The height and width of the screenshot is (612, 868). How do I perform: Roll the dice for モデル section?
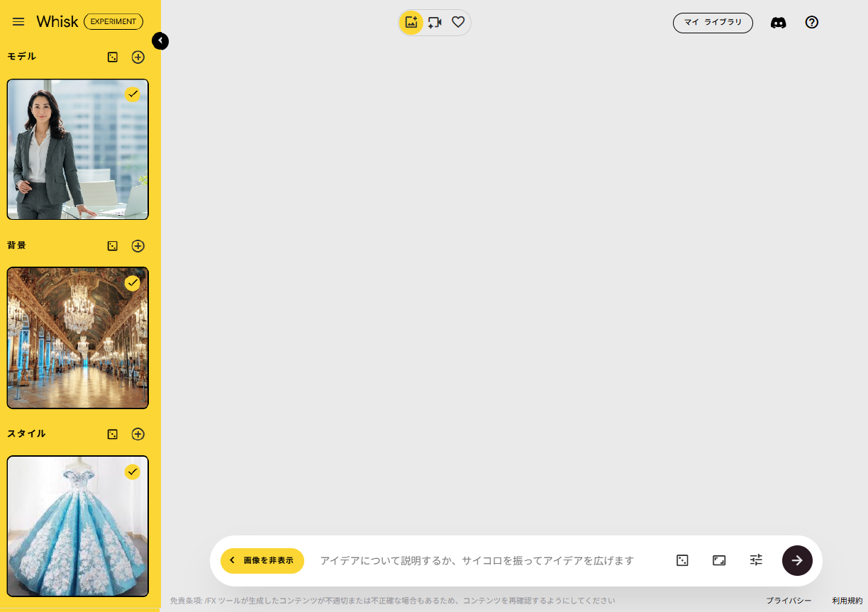pyautogui.click(x=113, y=57)
